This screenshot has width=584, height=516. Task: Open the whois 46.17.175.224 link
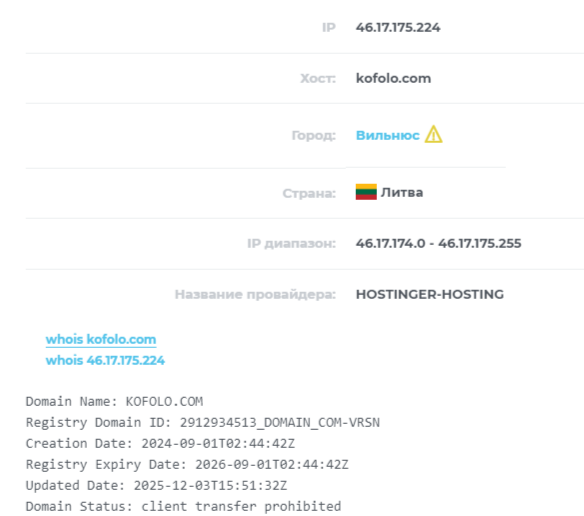pyautogui.click(x=105, y=360)
